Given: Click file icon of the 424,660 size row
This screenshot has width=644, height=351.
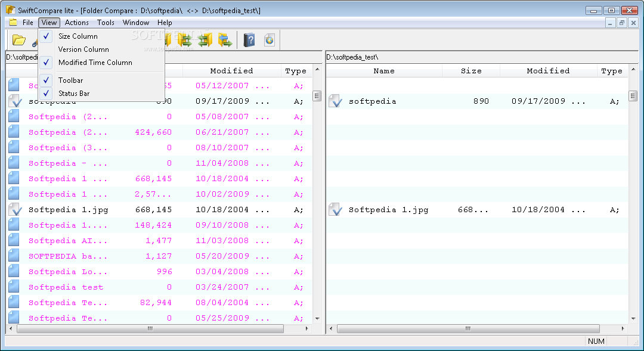Looking at the screenshot, I should (x=14, y=132).
